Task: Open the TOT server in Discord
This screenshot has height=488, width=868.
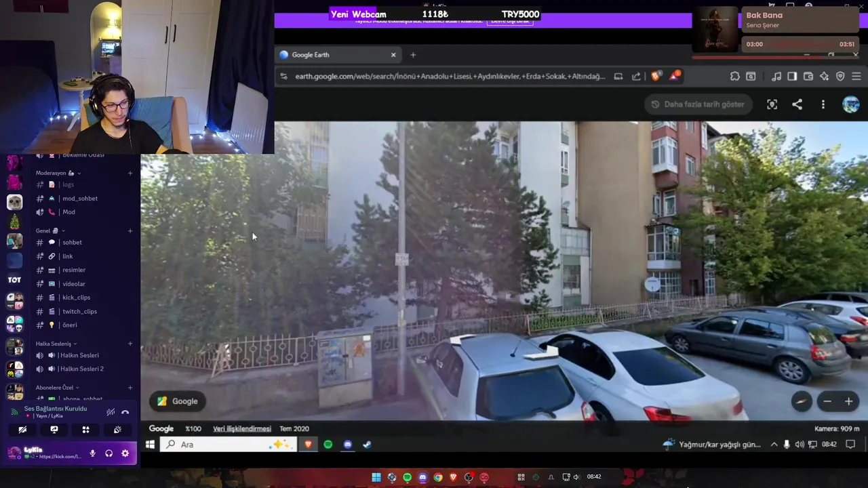Action: [x=14, y=280]
